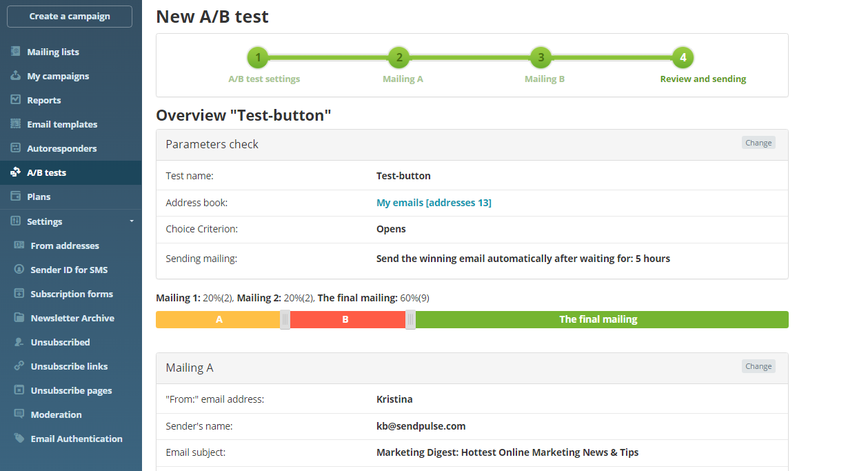The width and height of the screenshot is (868, 471).
Task: Open Reports via its chart icon
Action: coord(15,100)
